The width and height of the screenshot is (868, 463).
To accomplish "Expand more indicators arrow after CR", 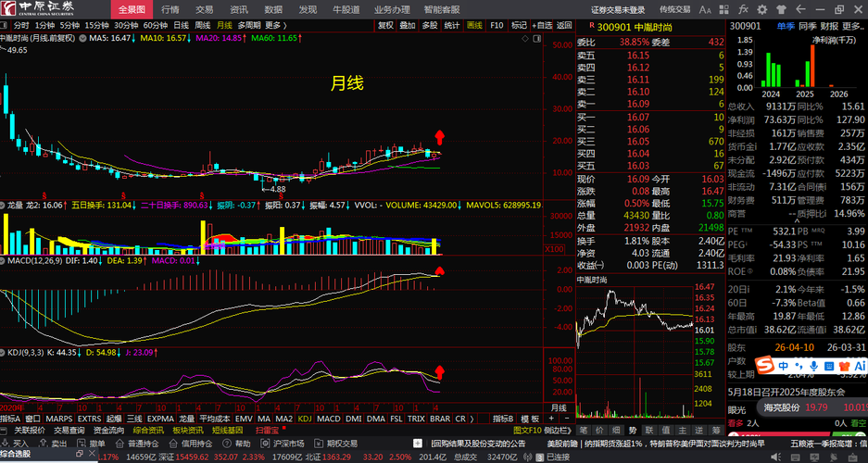I will (x=472, y=419).
